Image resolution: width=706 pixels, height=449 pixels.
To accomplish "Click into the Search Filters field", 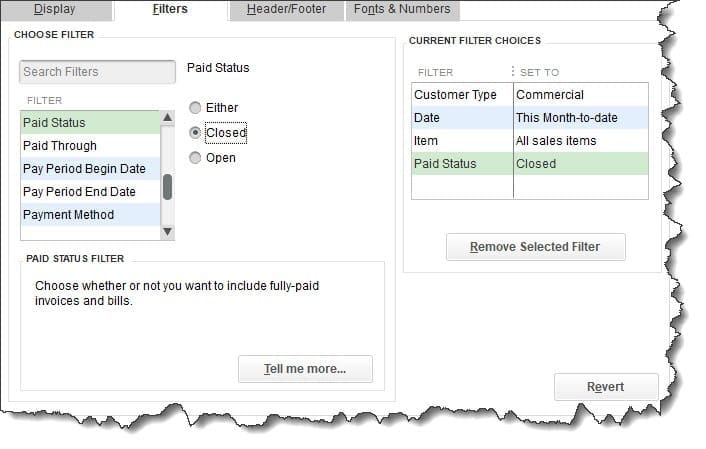I will (97, 72).
